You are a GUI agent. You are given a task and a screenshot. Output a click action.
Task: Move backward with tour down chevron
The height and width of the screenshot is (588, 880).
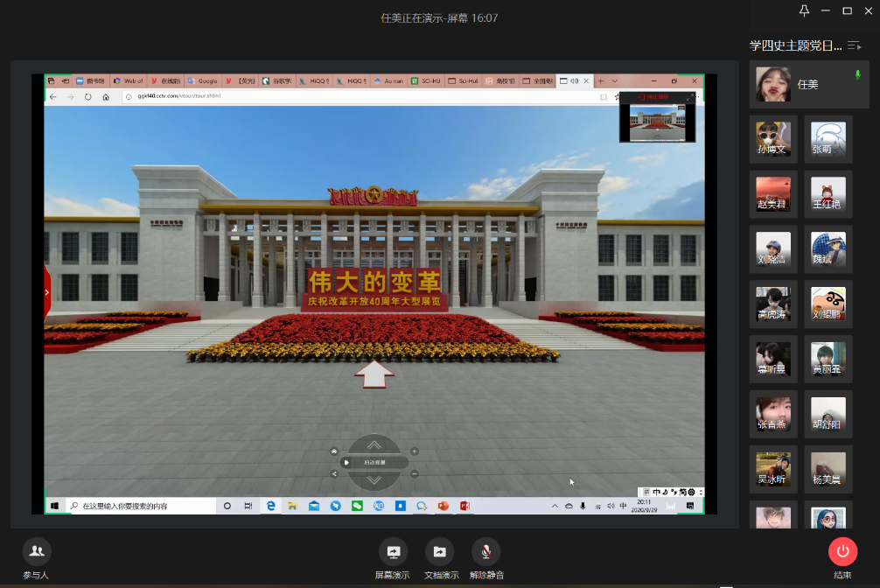click(x=374, y=480)
